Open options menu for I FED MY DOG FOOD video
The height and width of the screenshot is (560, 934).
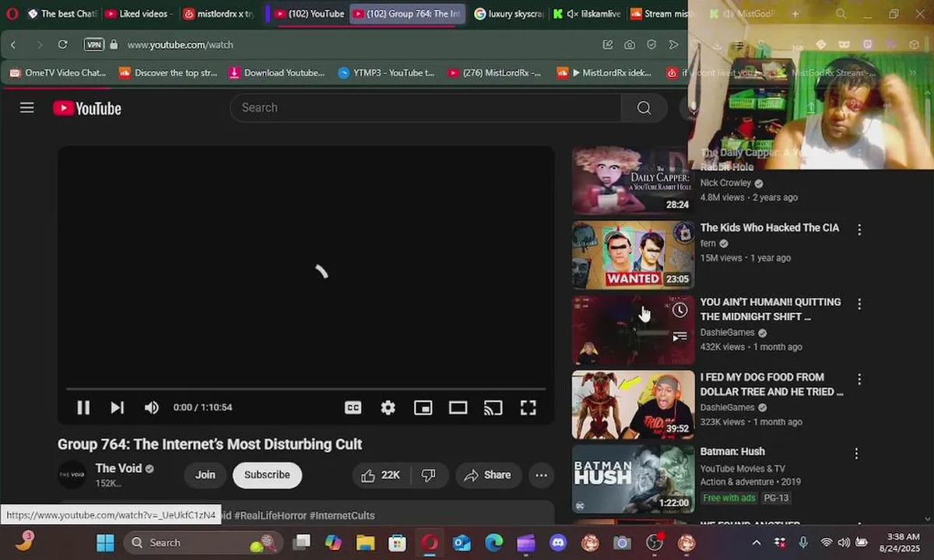click(x=859, y=380)
